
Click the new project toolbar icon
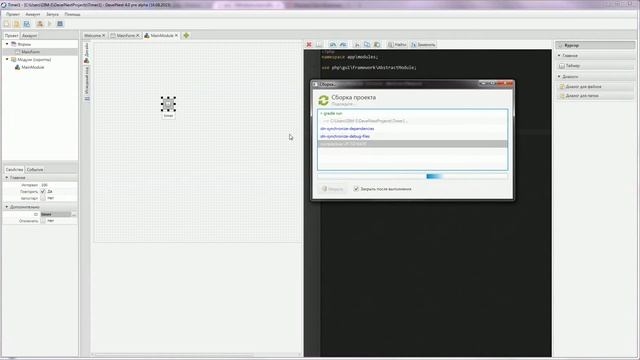tap(7, 24)
